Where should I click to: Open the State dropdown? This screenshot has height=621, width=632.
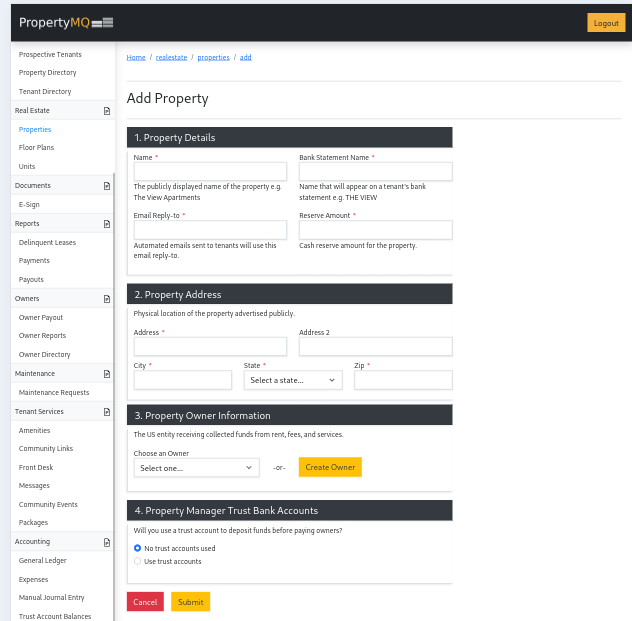tap(292, 380)
